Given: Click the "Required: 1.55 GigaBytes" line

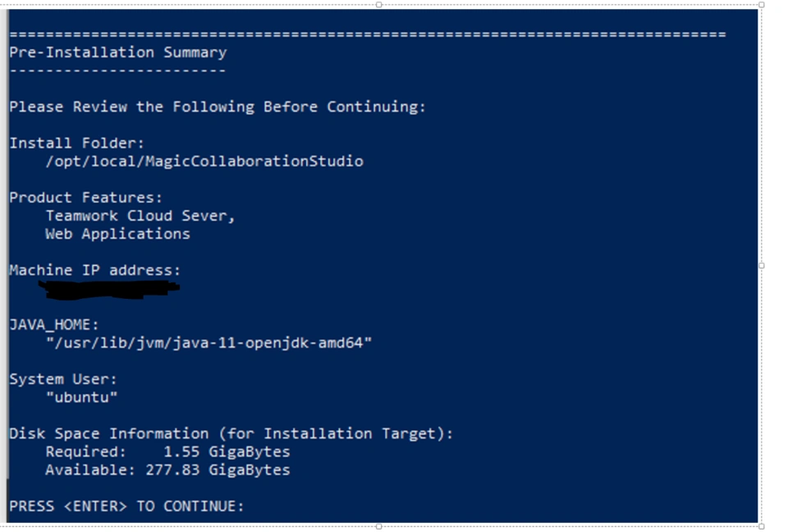Looking at the screenshot, I should pos(167,452).
